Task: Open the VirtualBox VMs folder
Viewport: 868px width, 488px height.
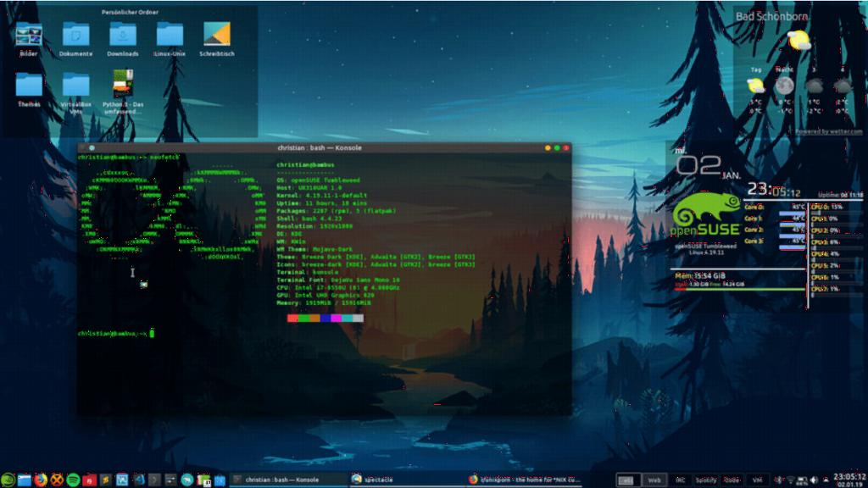Action: 75,93
